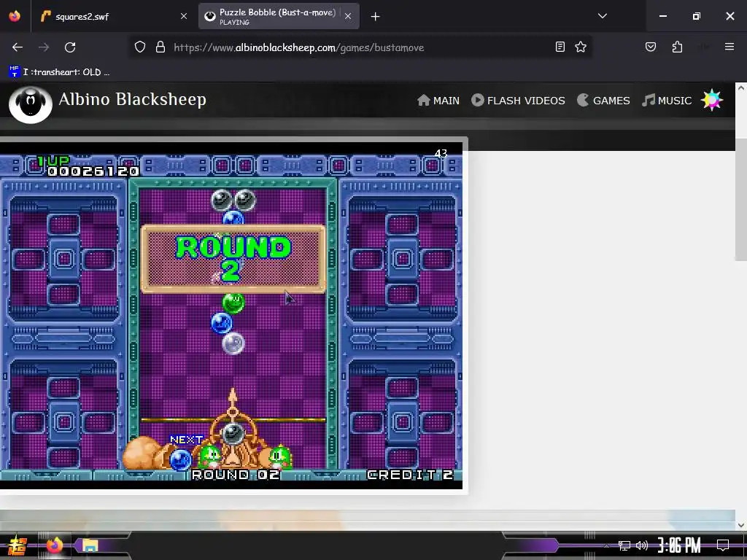Open a new browser tab
Viewport: 747px width, 560px height.
[376, 17]
